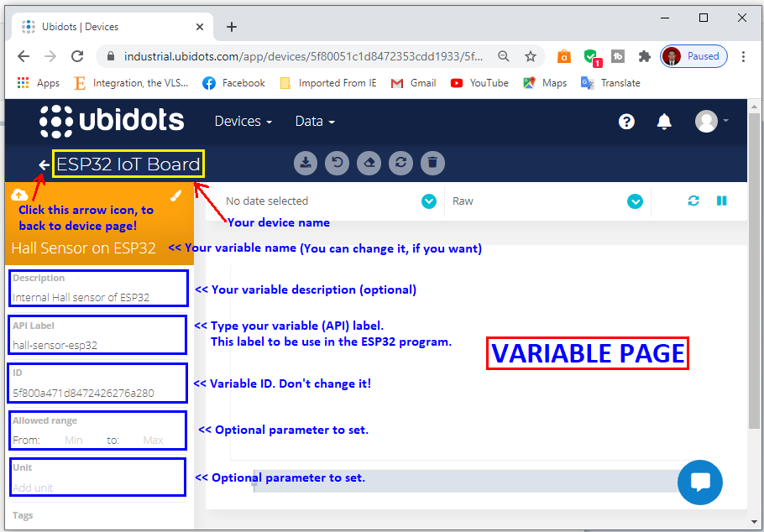Open the chat support bubble
764x532 pixels.
pyautogui.click(x=700, y=482)
